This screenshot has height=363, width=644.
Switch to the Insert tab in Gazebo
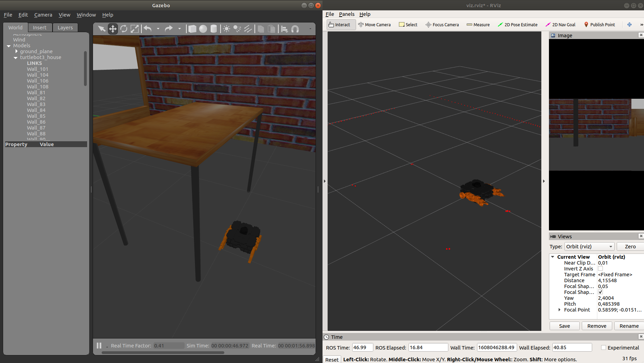click(x=39, y=28)
